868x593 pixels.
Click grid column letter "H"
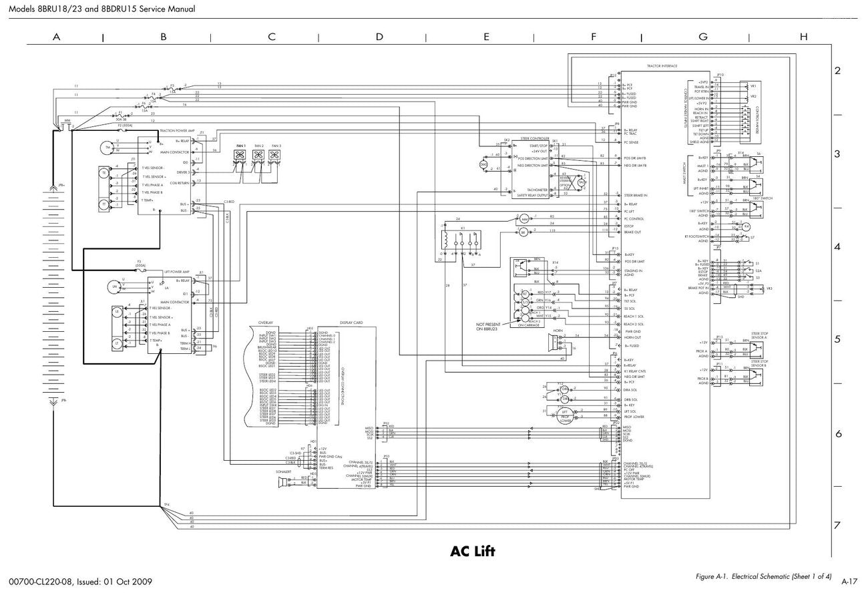pos(803,37)
